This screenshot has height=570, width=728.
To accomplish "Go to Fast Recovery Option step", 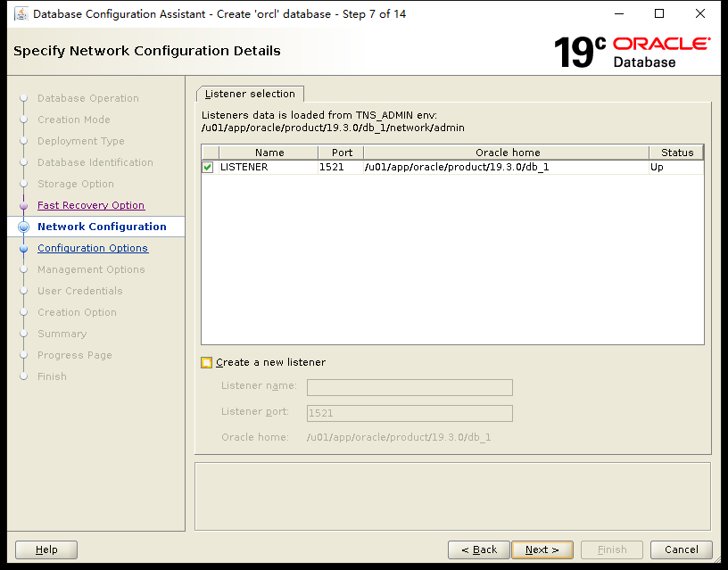I will 91,205.
